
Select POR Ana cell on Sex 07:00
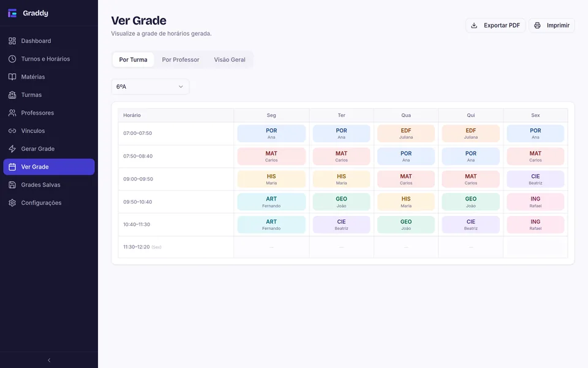pos(535,134)
